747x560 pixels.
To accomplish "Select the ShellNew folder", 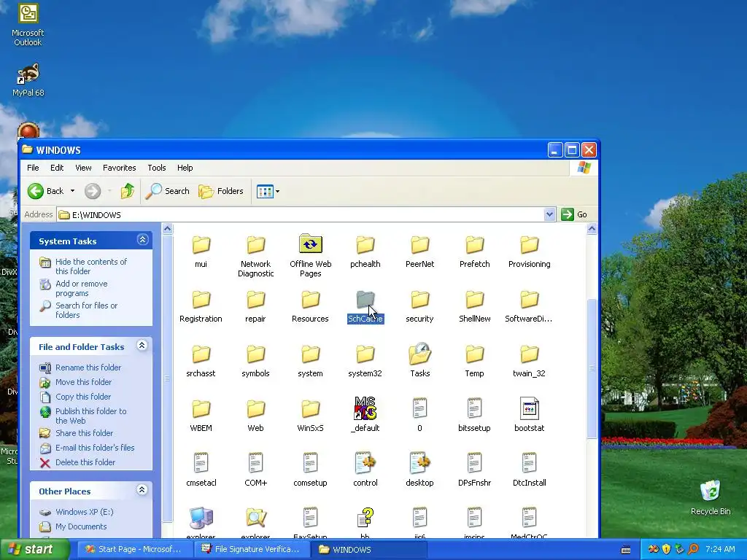I will (x=474, y=307).
